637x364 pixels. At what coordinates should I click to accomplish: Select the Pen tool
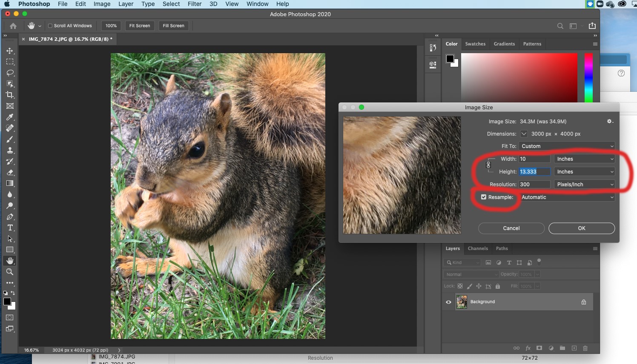10,216
